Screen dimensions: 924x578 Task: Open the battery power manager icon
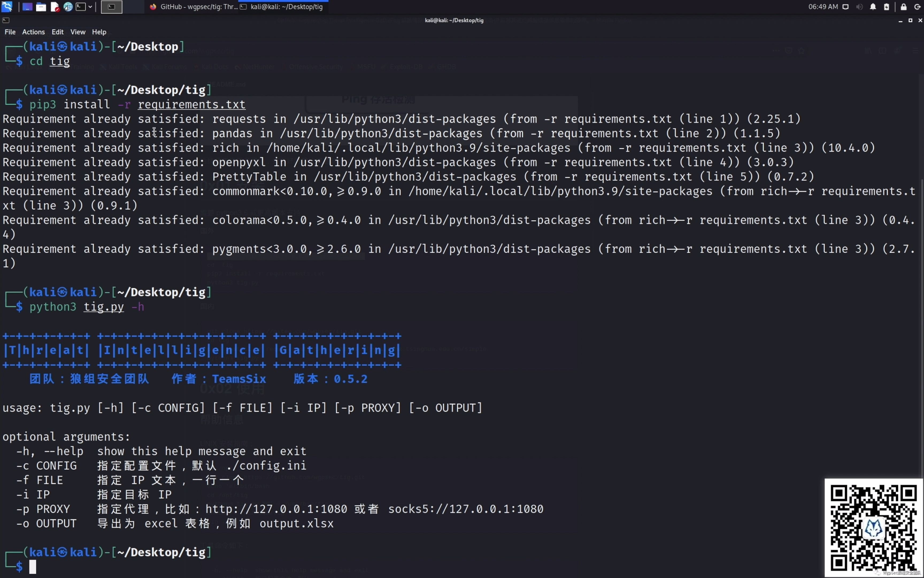coord(887,6)
